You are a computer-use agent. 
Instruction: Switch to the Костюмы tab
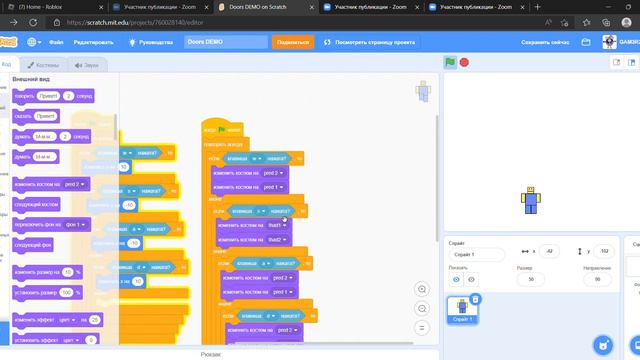click(x=43, y=65)
